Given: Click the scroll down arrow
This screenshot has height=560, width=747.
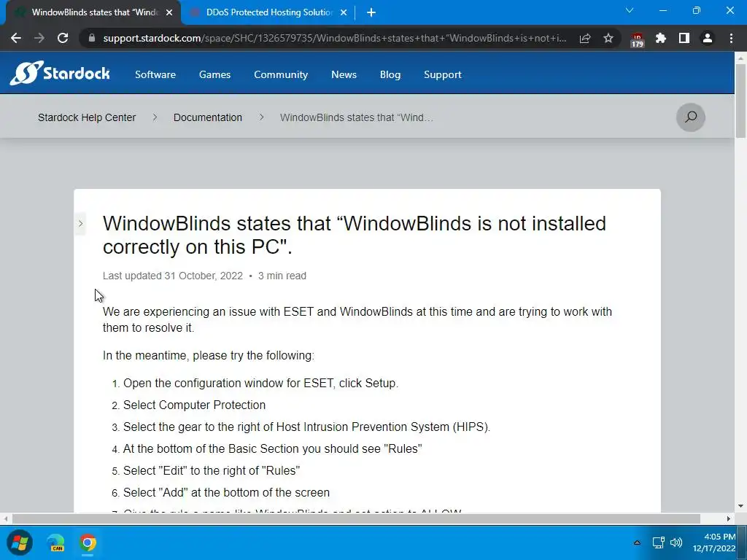Looking at the screenshot, I should pyautogui.click(x=740, y=507).
